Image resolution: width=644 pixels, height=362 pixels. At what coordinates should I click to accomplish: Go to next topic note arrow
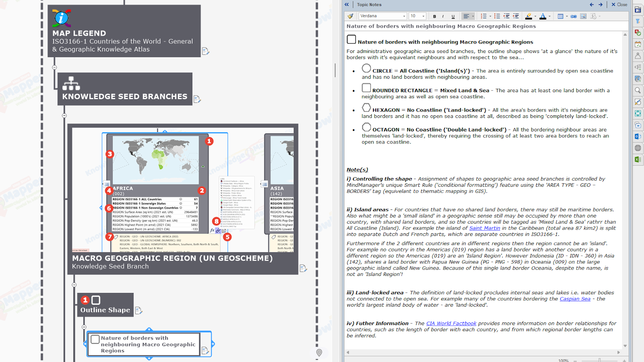coord(600,5)
